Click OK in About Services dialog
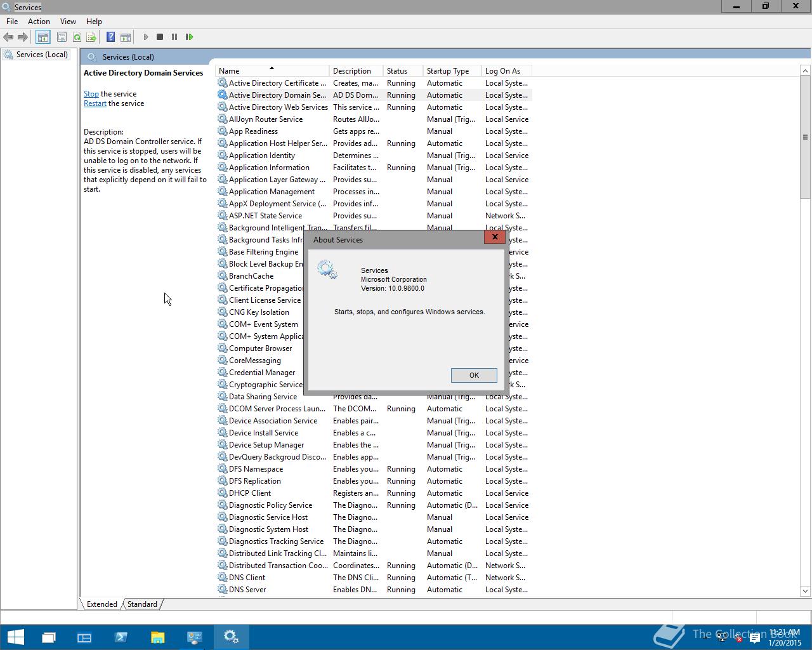 coord(474,375)
